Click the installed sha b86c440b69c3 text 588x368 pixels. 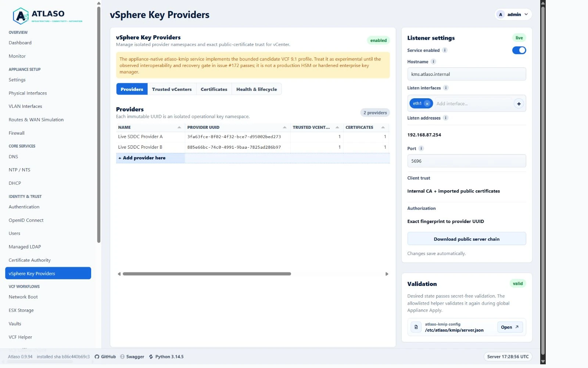coord(63,357)
